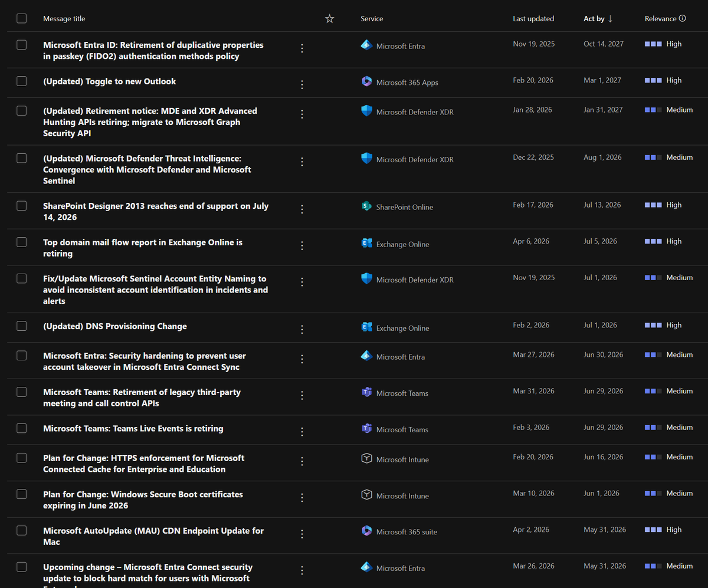Screen dimensions: 708x588
Task: Click Microsoft Intune in the HTTPS enforcement row
Action: [402, 459]
